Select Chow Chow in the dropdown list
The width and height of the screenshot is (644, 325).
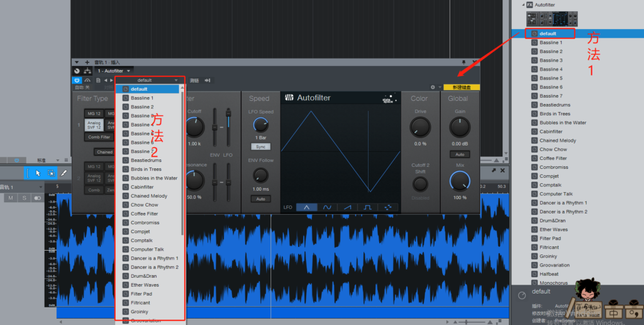click(x=148, y=205)
